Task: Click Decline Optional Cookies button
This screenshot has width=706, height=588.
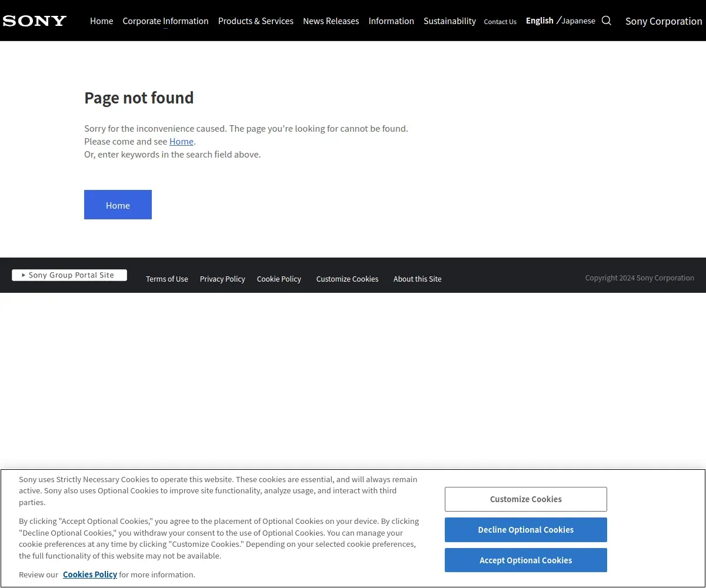Action: pos(526,530)
